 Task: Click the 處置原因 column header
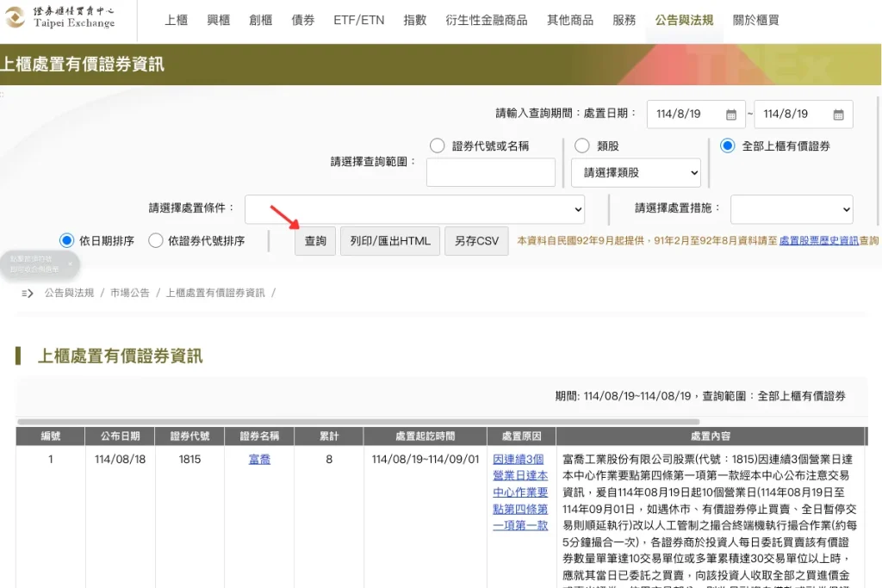point(521,436)
